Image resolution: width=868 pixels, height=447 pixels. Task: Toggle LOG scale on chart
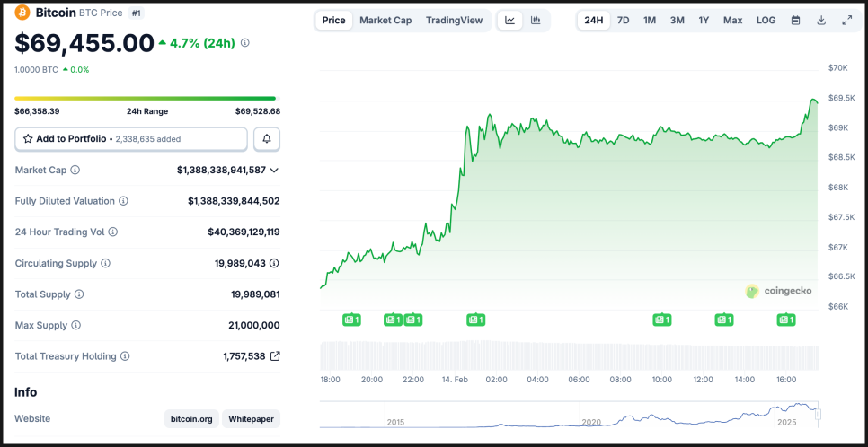(x=766, y=20)
